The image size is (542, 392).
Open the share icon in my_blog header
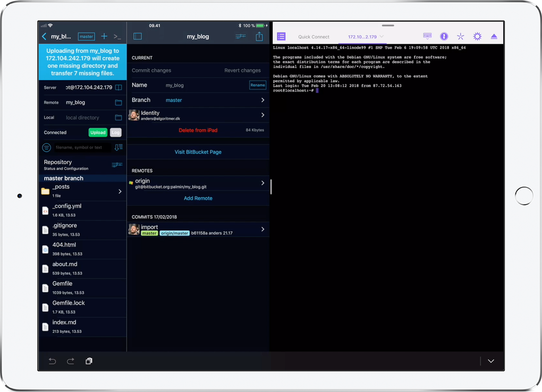(259, 37)
